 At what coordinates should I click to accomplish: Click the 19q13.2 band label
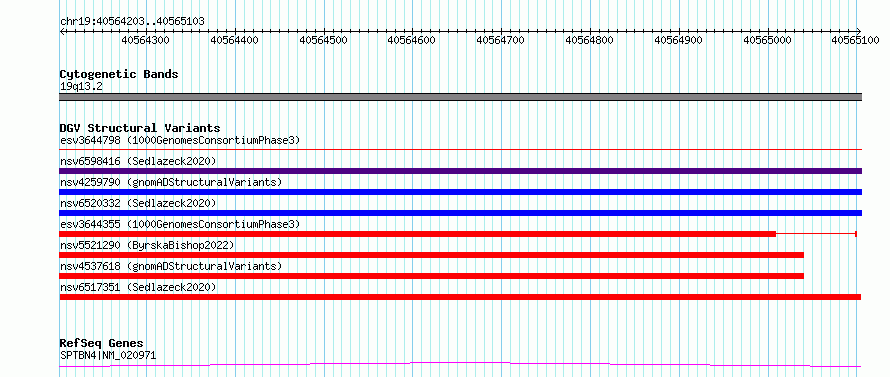pos(81,87)
